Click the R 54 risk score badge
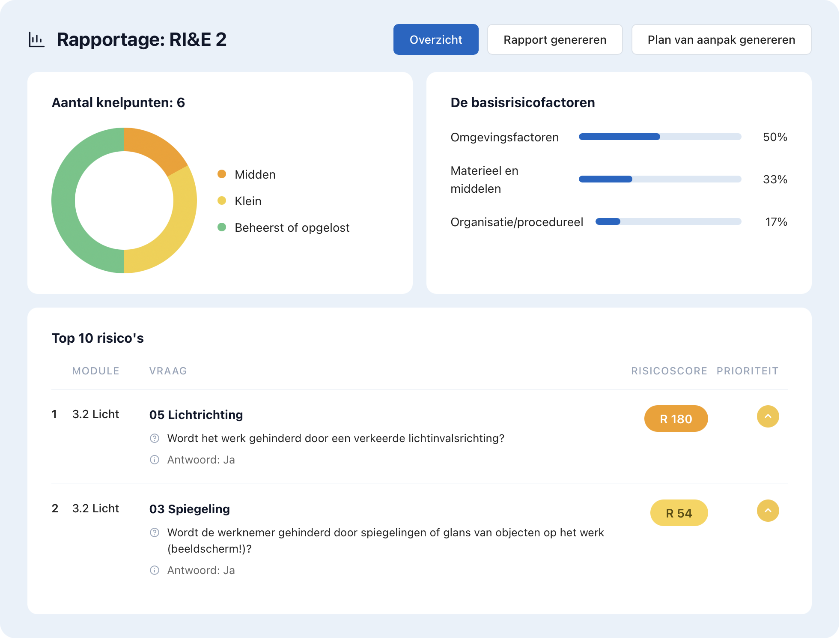Image resolution: width=840 pixels, height=640 pixels. [679, 513]
